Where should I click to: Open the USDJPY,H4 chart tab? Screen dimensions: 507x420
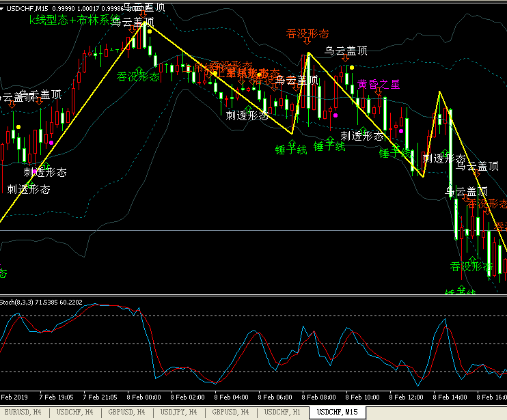[179, 412]
